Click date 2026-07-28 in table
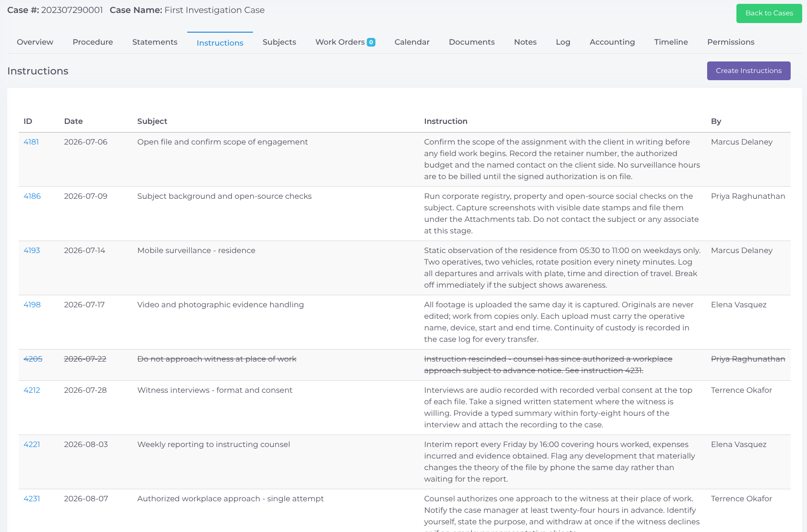 pos(85,390)
